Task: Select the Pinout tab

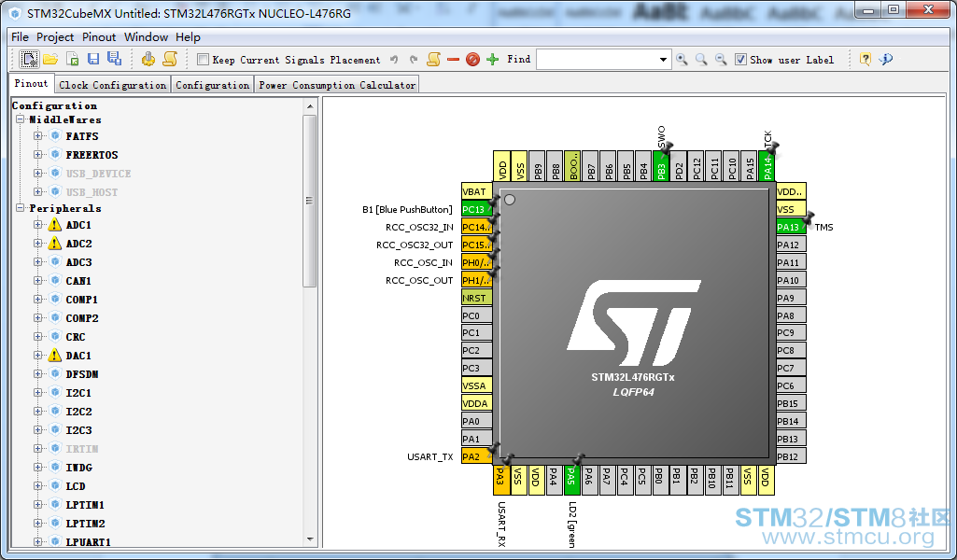Action: point(31,84)
